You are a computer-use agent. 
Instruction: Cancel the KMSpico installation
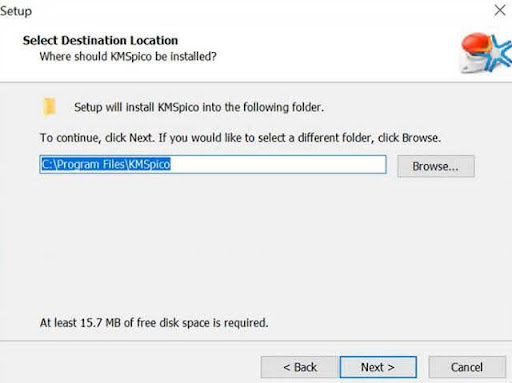point(467,367)
